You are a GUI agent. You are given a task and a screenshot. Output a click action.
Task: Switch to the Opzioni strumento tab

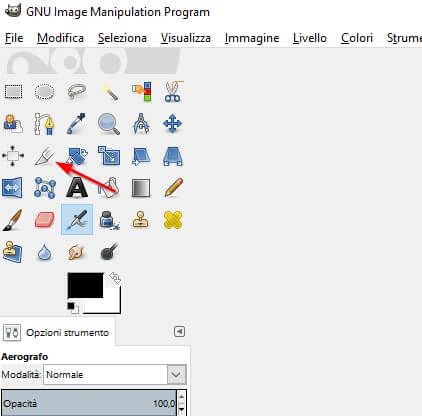point(57,332)
